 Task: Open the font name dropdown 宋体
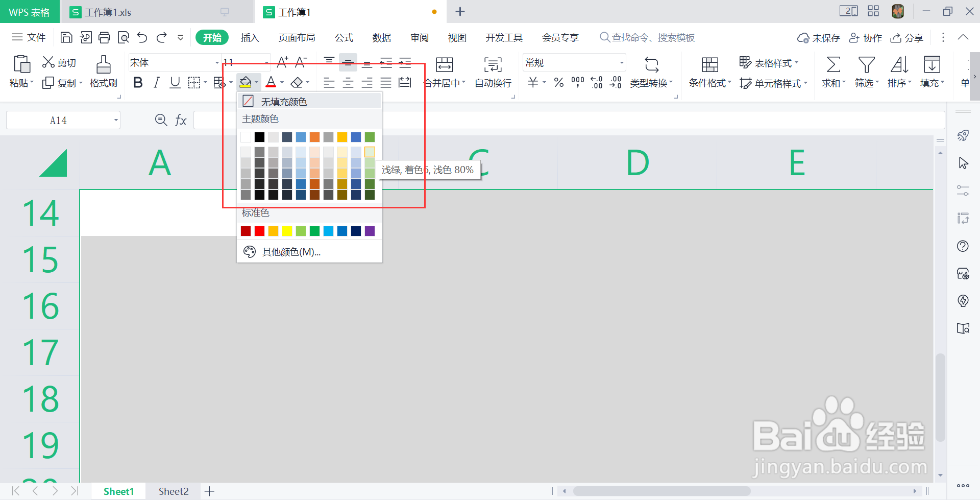click(x=217, y=63)
